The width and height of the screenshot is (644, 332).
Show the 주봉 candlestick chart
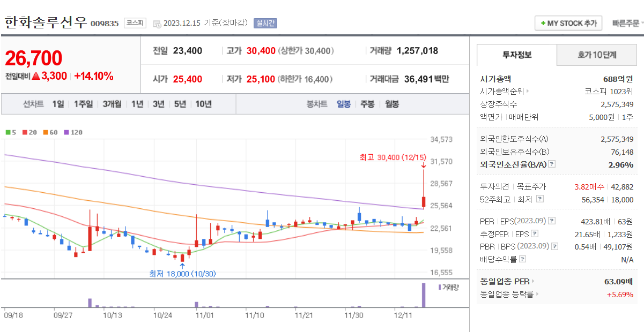367,104
